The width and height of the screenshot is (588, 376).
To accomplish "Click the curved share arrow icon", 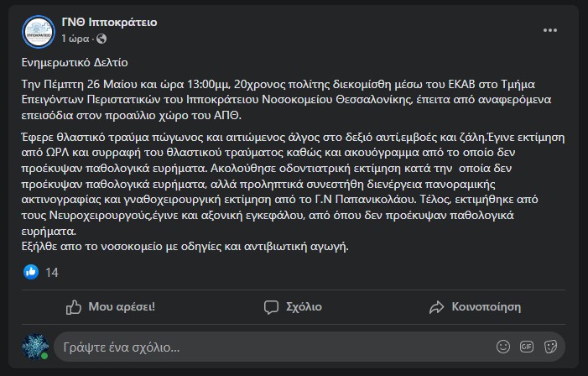I will [x=436, y=307].
